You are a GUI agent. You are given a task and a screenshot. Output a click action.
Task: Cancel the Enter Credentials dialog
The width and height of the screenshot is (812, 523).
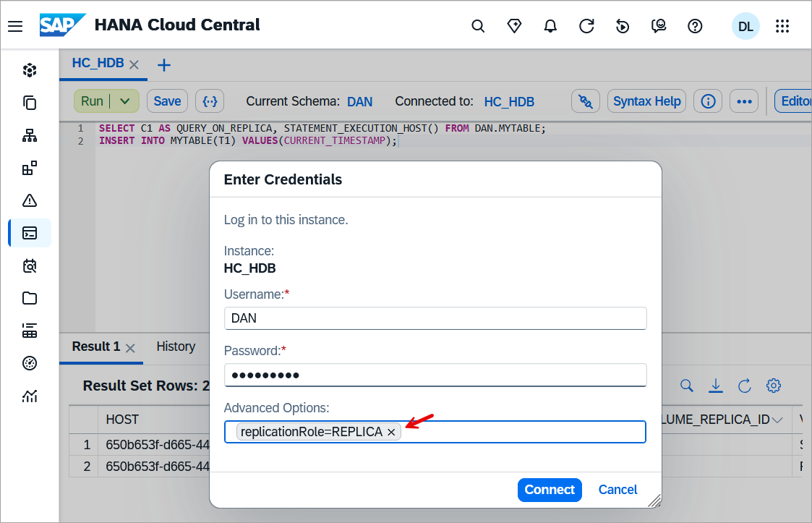coord(617,490)
